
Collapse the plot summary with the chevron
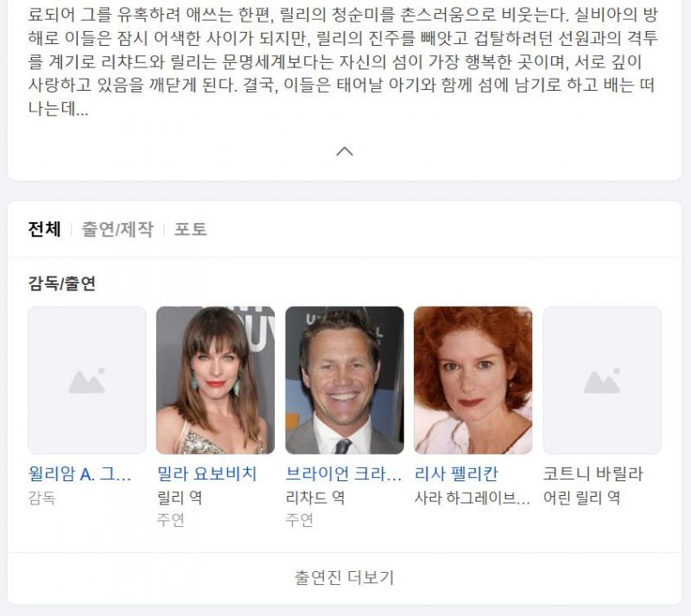[x=344, y=151]
